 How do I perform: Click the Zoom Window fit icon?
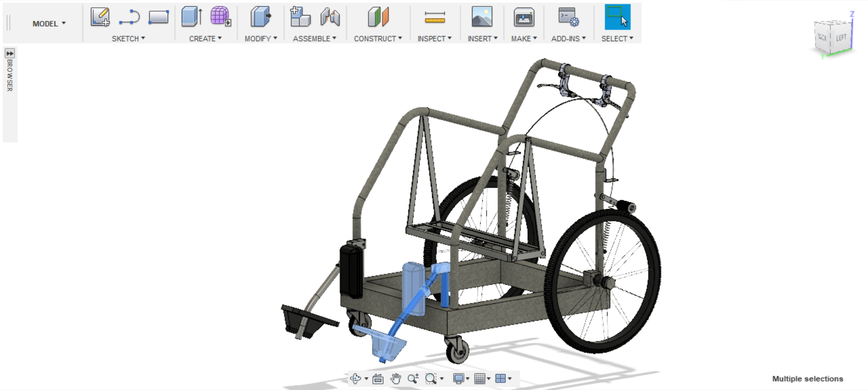tap(431, 379)
